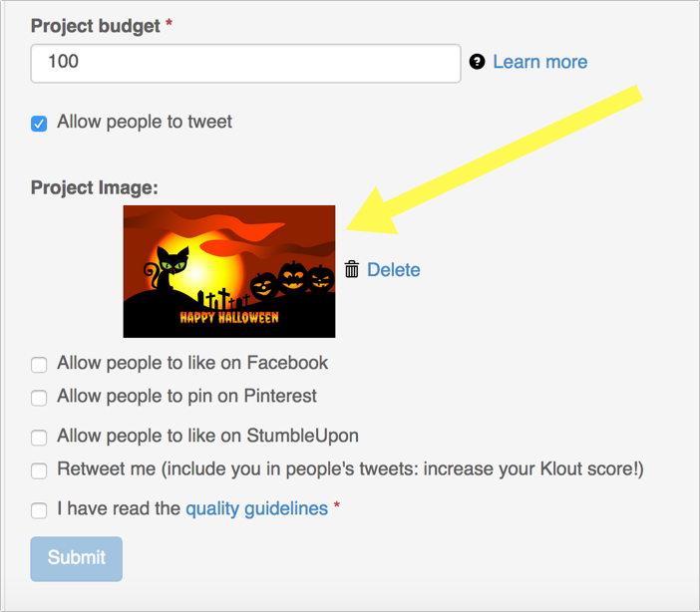Click the Project budget field label
Screen dimensions: 700x612
[95, 26]
